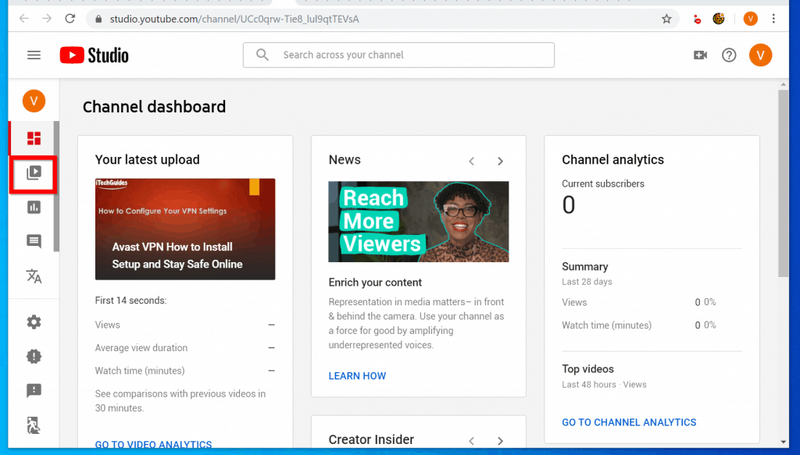Open the Send feedback sidebar icon
The image size is (800, 455).
point(34,391)
